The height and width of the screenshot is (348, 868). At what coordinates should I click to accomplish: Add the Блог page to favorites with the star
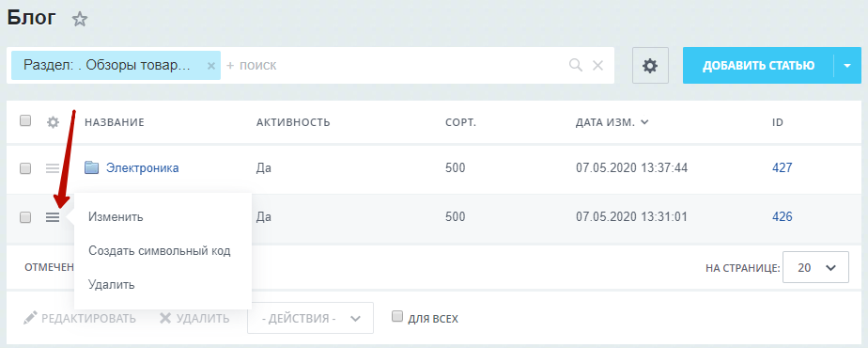[x=80, y=20]
